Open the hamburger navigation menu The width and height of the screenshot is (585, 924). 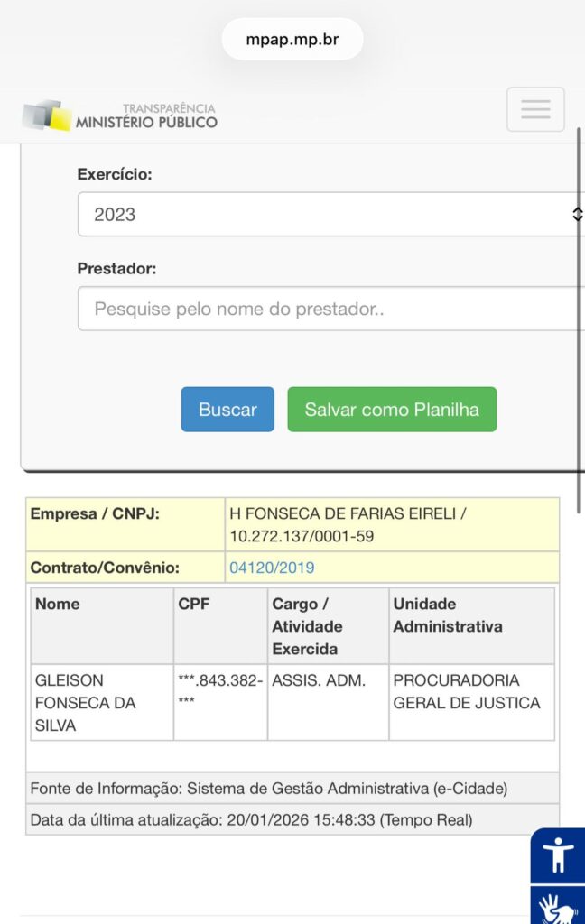coord(535,109)
